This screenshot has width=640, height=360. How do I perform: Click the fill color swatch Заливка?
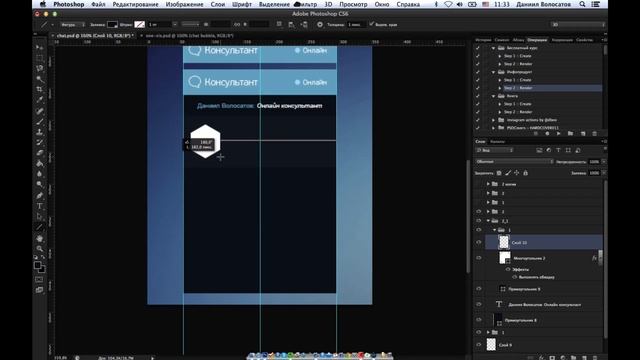point(112,24)
